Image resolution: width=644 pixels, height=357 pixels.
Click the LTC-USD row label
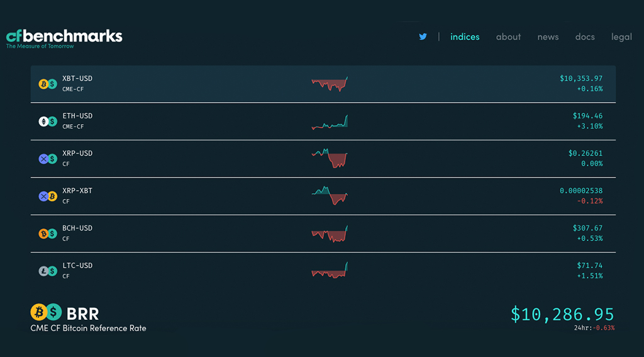[77, 265]
